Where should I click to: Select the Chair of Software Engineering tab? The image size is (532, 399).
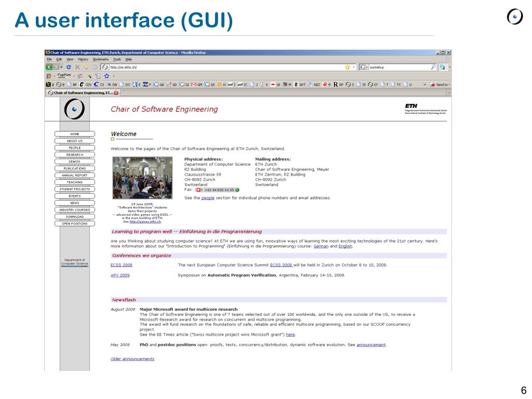[82, 92]
